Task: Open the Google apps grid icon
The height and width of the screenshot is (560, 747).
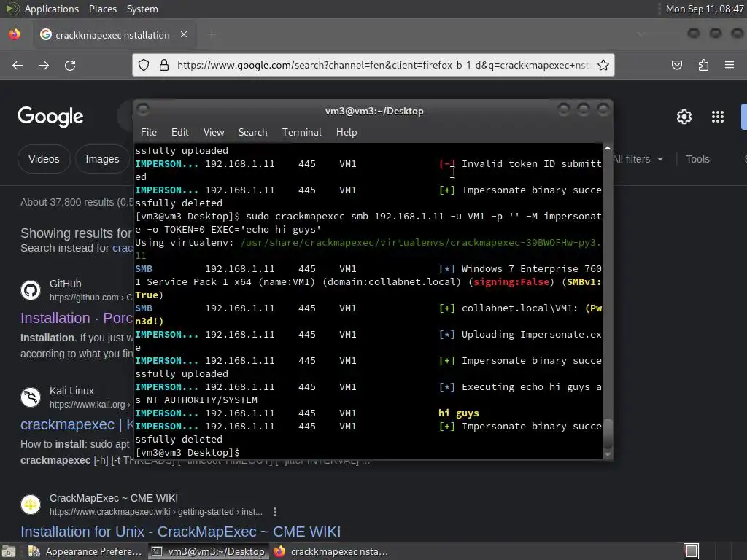Action: [x=718, y=117]
